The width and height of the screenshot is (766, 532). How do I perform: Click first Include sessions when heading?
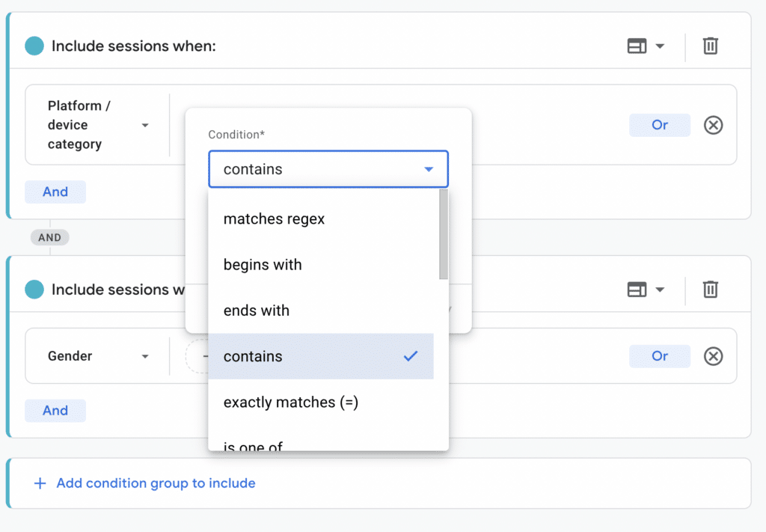[x=133, y=46]
